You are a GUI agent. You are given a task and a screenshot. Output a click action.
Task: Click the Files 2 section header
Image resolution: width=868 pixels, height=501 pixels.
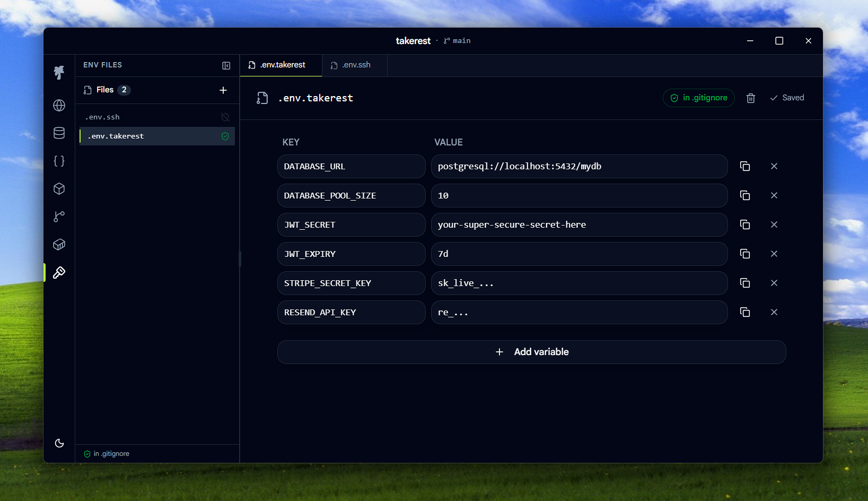pos(107,90)
